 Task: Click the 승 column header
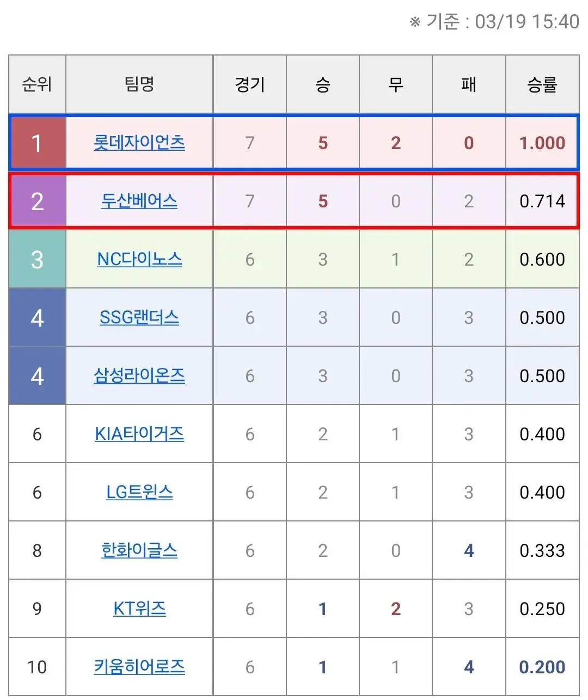(x=323, y=84)
